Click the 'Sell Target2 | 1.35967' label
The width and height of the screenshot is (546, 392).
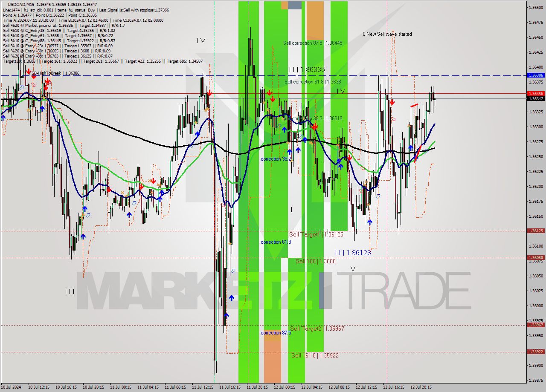click(x=317, y=329)
